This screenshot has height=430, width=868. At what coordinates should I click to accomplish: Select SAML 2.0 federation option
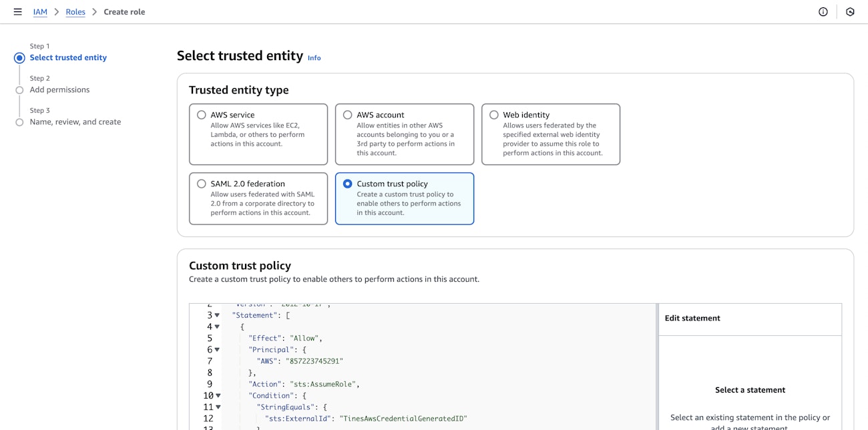click(x=202, y=184)
